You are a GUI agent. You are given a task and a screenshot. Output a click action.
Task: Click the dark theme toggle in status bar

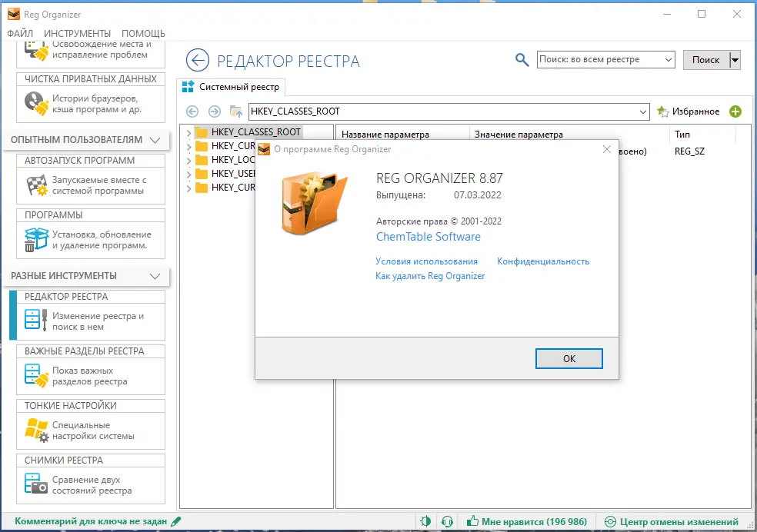[x=425, y=521]
